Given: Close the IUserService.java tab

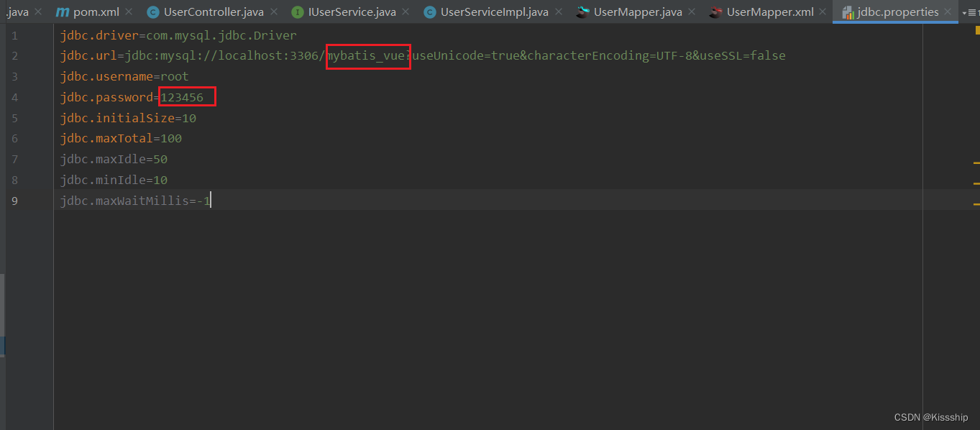Looking at the screenshot, I should pyautogui.click(x=406, y=12).
